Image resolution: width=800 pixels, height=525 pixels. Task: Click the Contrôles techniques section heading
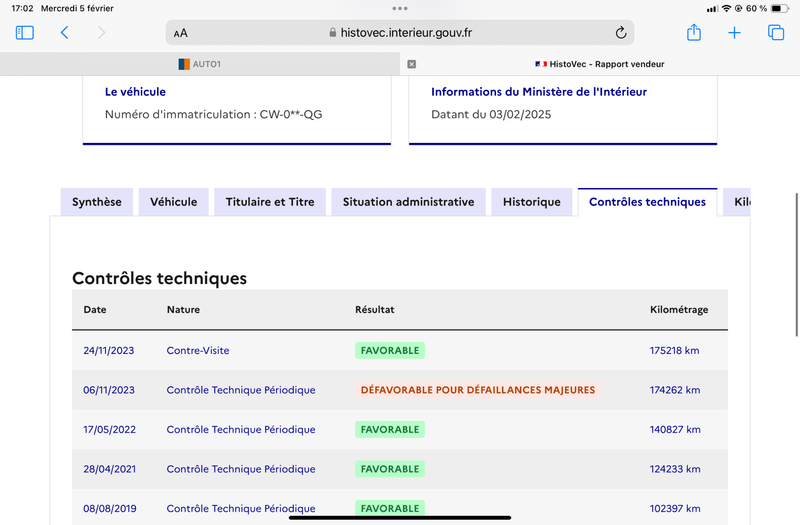pos(159,279)
